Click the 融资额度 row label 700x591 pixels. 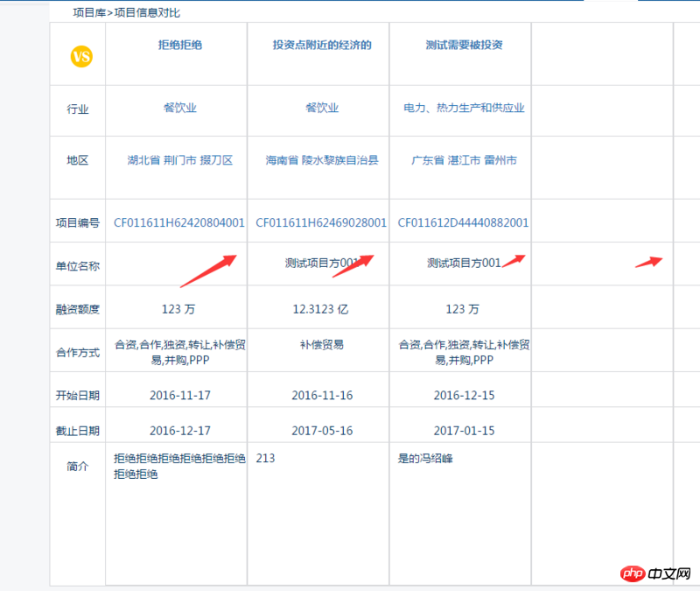[78, 309]
